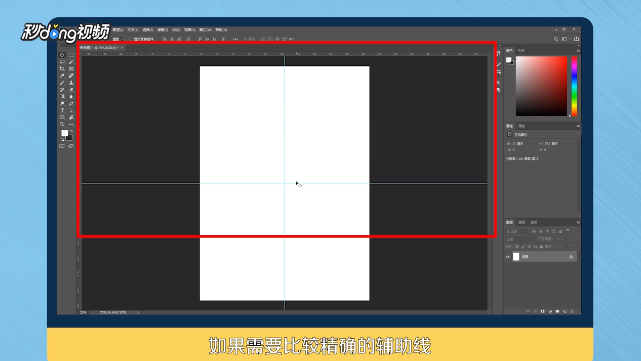Image resolution: width=641 pixels, height=361 pixels.
Task: Open the Properties panel flyout menu
Action: [x=578, y=126]
